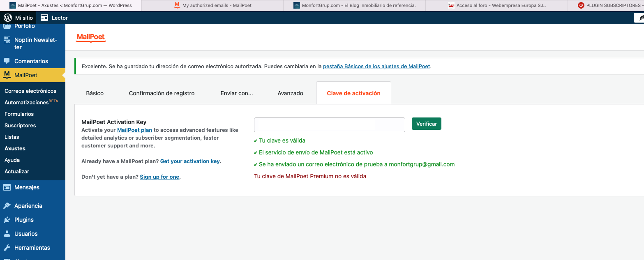Open the Plugins menu
This screenshot has height=260, width=644.
point(32,220)
